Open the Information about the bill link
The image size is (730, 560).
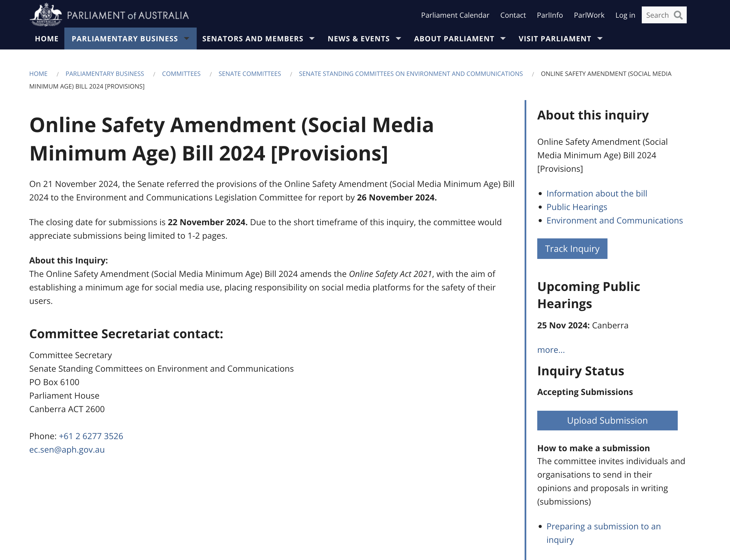(597, 193)
